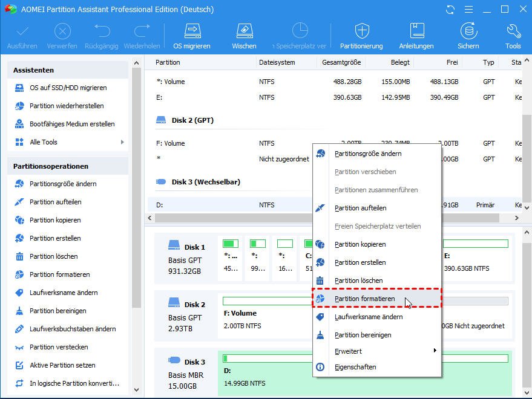
Task: Choose Partition löschen from context menu
Action: pos(358,281)
